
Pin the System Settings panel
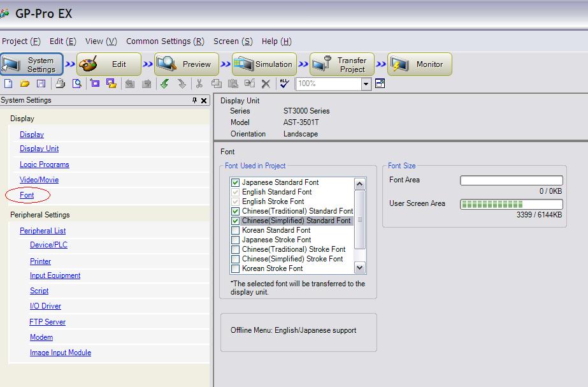pos(195,101)
